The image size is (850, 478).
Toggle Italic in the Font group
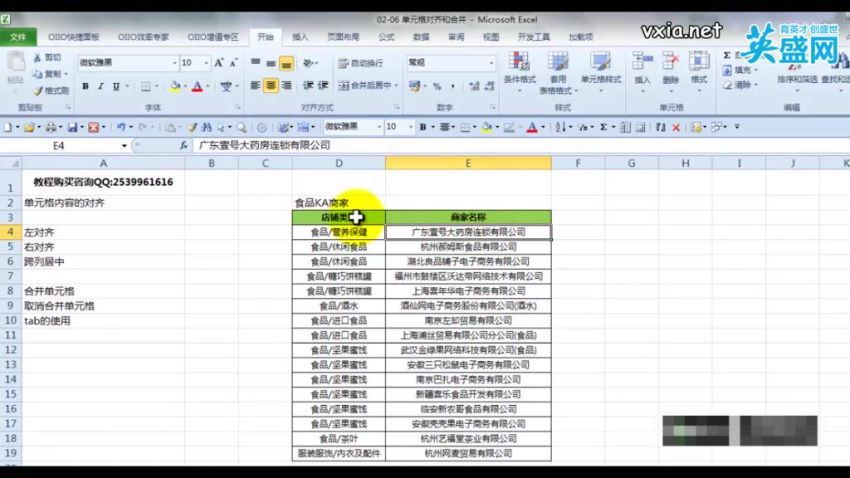coord(100,86)
